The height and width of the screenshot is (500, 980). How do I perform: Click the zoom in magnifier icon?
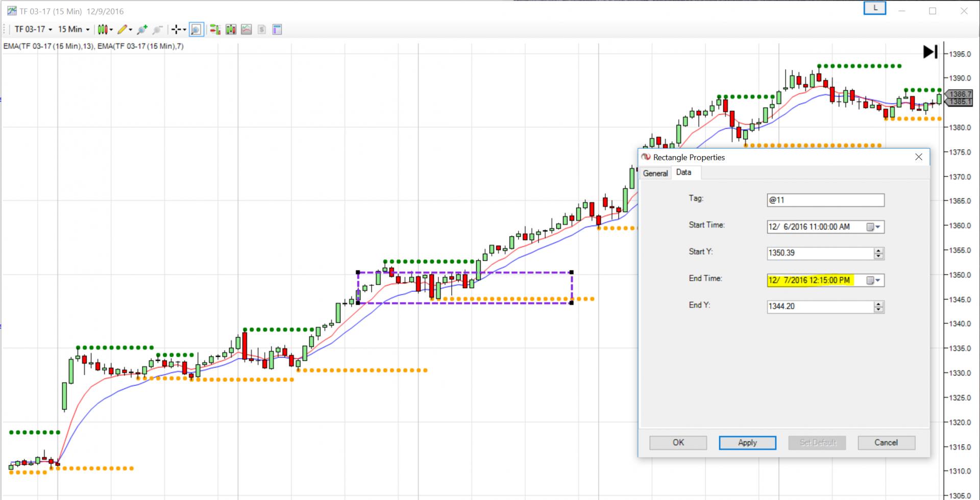142,30
